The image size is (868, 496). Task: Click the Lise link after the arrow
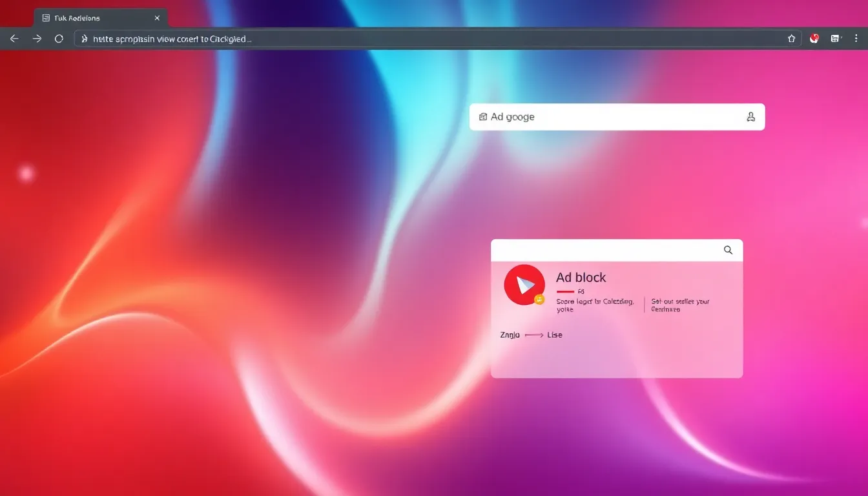tap(555, 335)
